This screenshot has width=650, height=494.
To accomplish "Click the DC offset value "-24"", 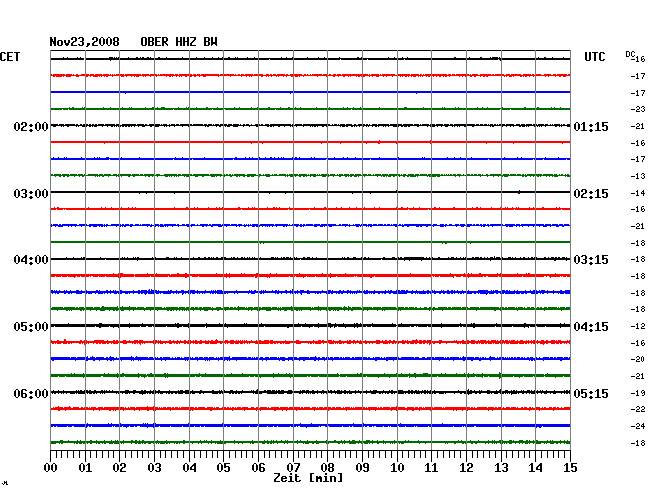I will coord(638,426).
